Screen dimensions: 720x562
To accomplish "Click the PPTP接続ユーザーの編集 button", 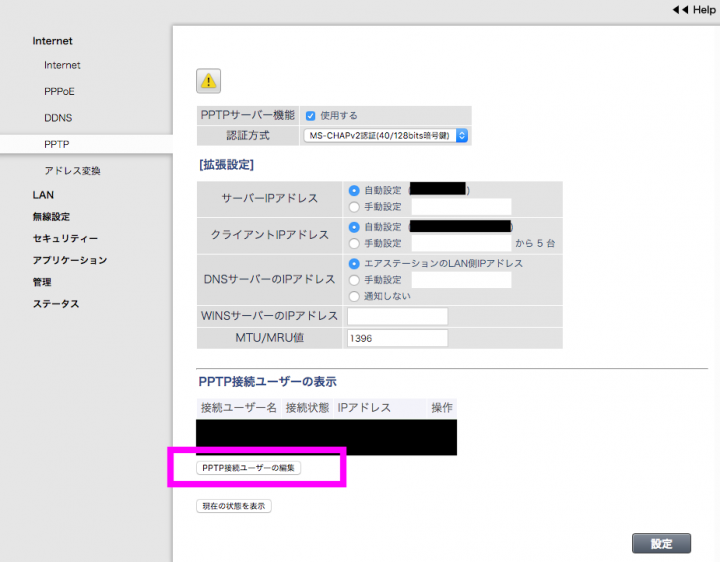I will coord(248,468).
